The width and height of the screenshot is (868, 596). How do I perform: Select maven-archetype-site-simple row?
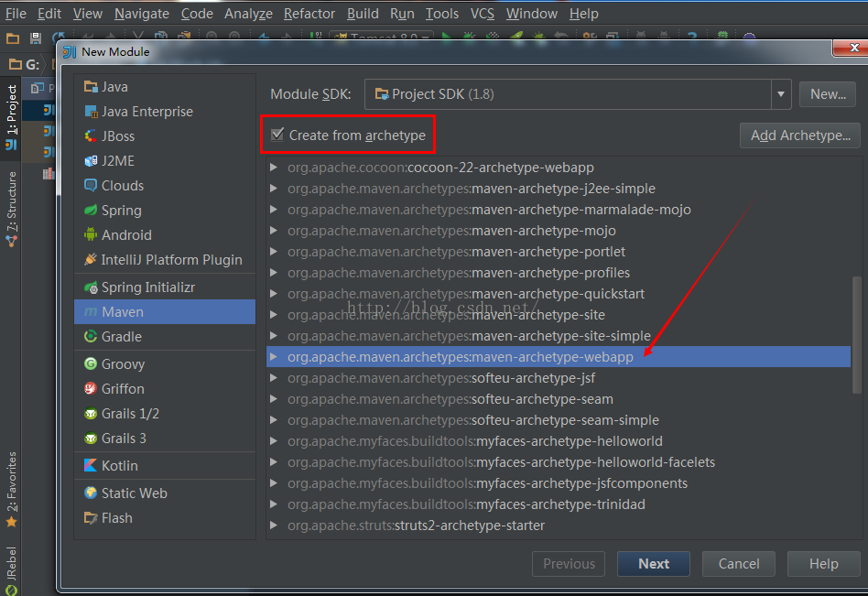click(558, 335)
